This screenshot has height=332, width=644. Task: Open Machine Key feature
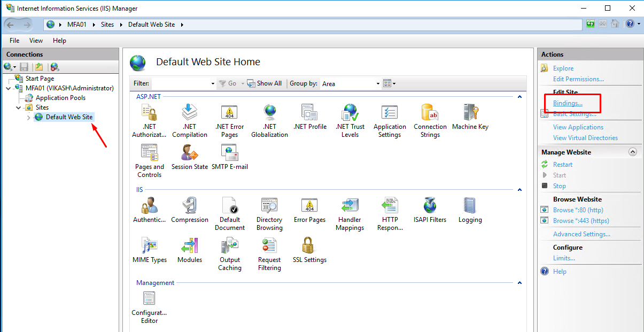pyautogui.click(x=470, y=117)
